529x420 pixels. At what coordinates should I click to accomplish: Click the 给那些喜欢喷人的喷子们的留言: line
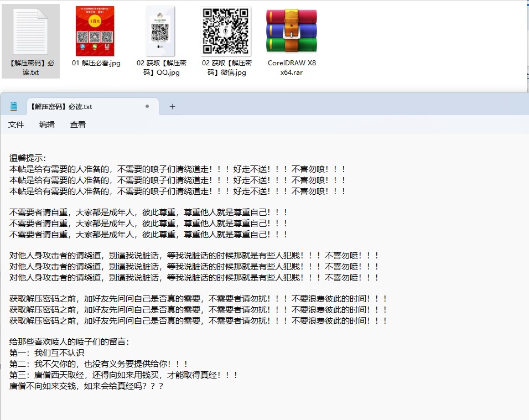click(69, 342)
